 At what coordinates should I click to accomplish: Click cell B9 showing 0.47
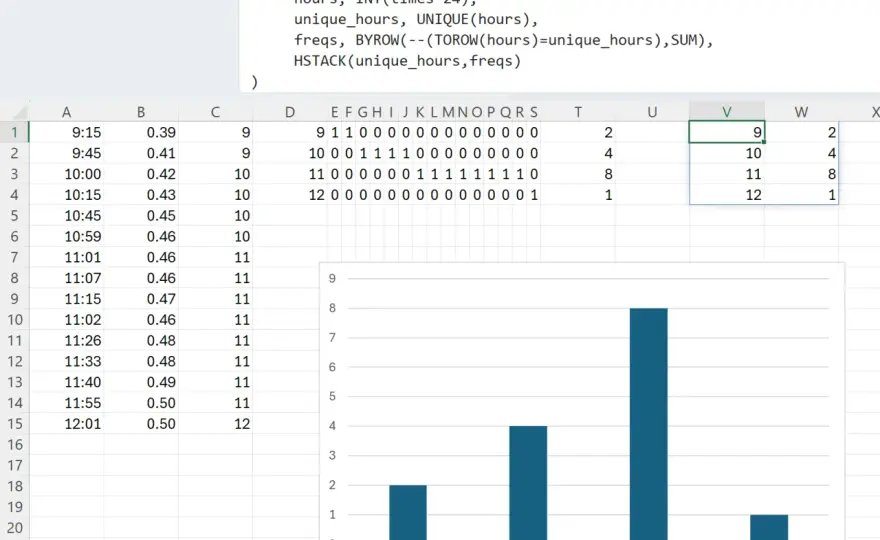coord(141,299)
